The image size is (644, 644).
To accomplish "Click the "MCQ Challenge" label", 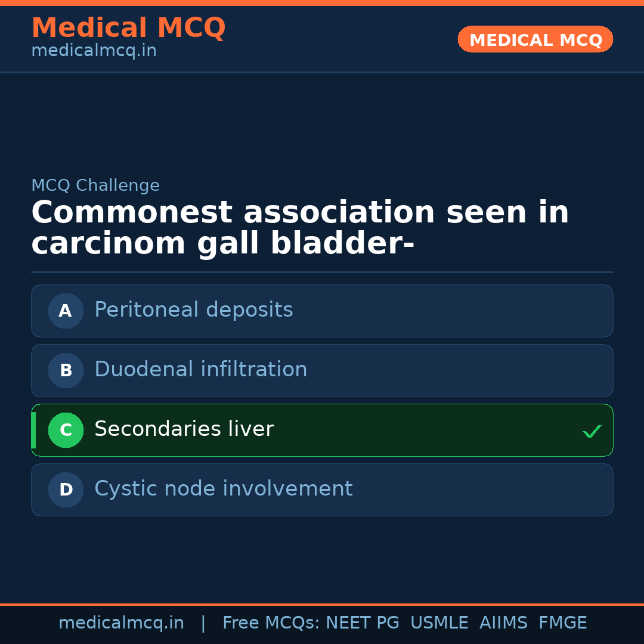I will click(x=95, y=185).
